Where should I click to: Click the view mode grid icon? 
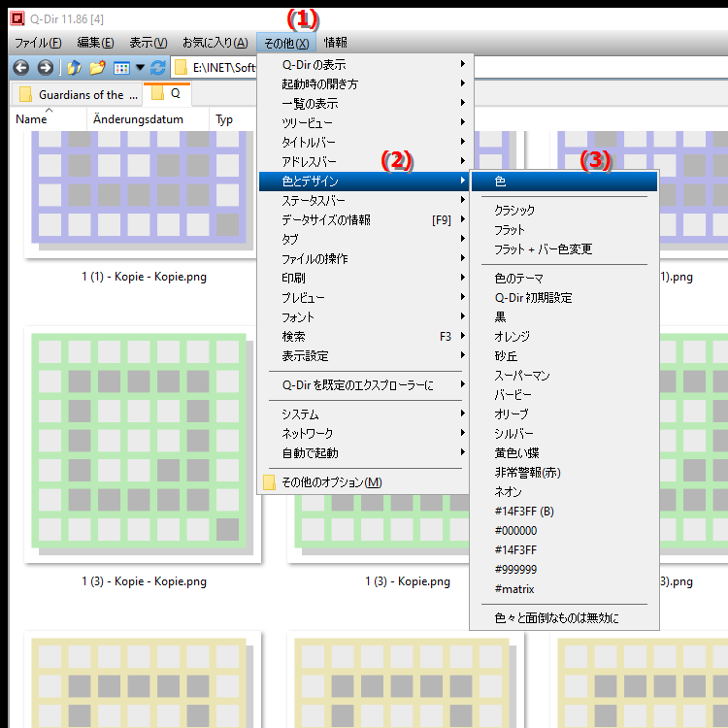coord(121,68)
